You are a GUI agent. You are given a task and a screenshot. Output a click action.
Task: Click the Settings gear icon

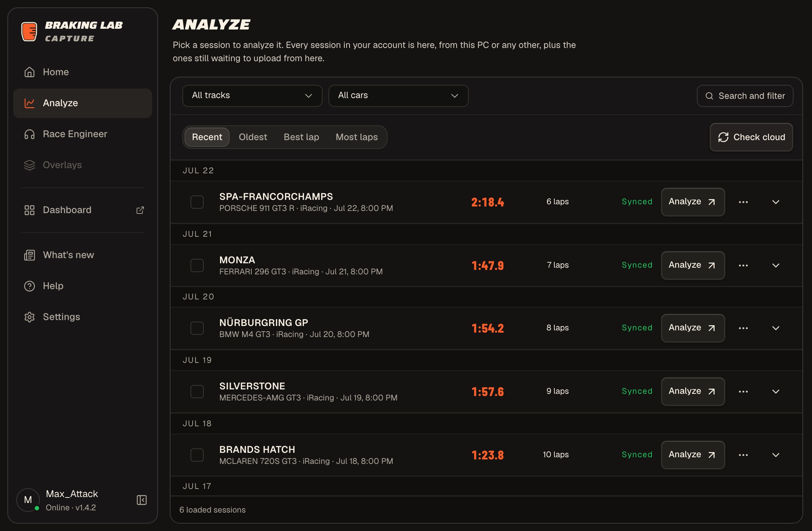[x=30, y=317]
